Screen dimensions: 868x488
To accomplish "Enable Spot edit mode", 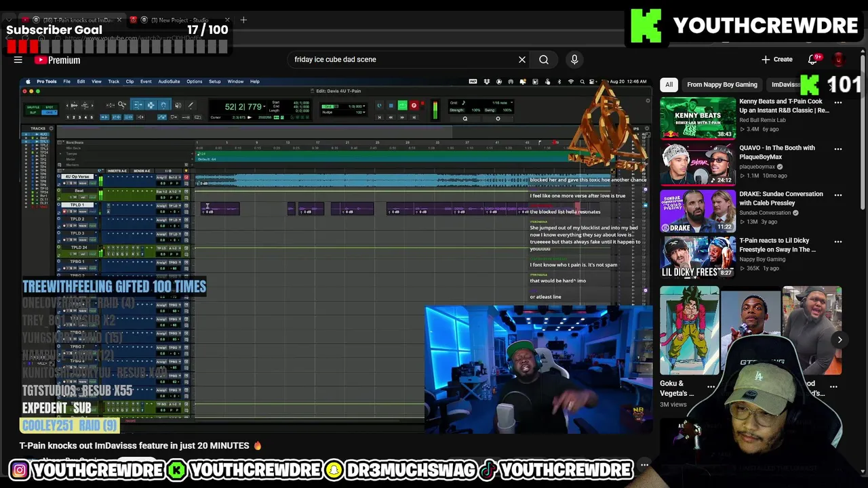I will [x=50, y=107].
